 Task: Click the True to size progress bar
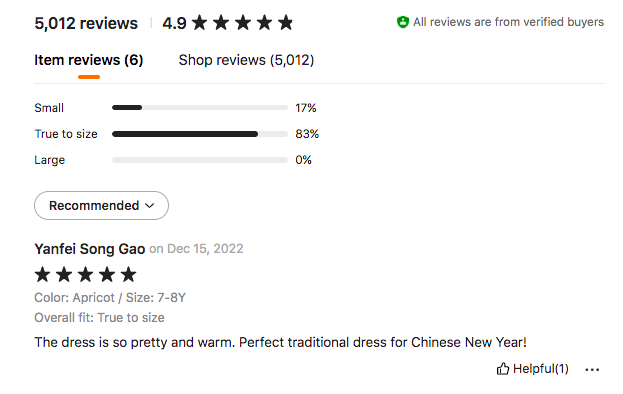tap(200, 134)
